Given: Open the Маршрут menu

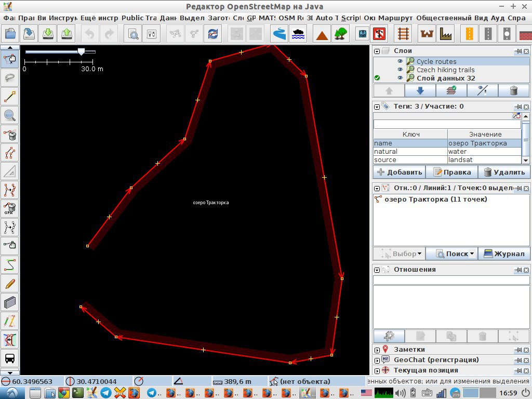Looking at the screenshot, I should tap(395, 18).
